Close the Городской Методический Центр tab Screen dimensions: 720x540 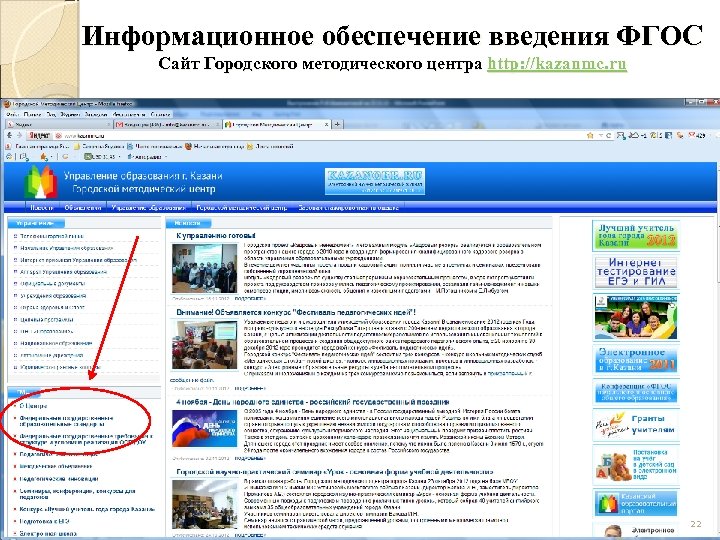[x=326, y=124]
